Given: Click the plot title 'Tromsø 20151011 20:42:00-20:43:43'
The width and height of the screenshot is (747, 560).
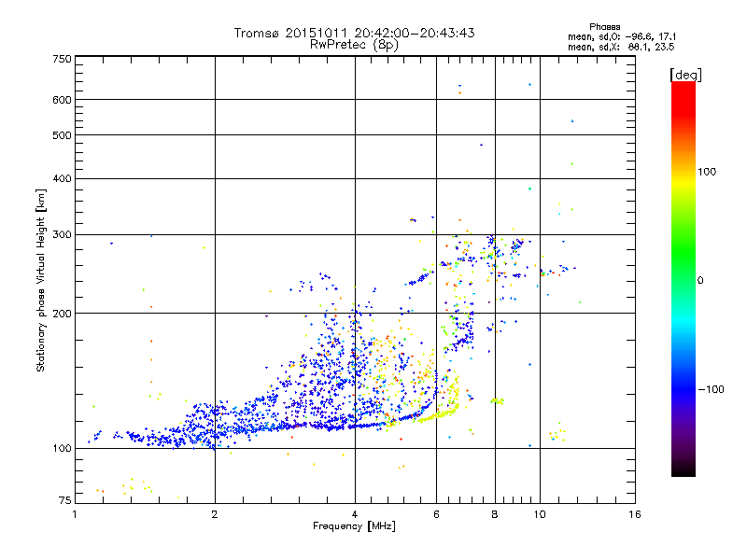Looking at the screenshot, I should tap(354, 33).
